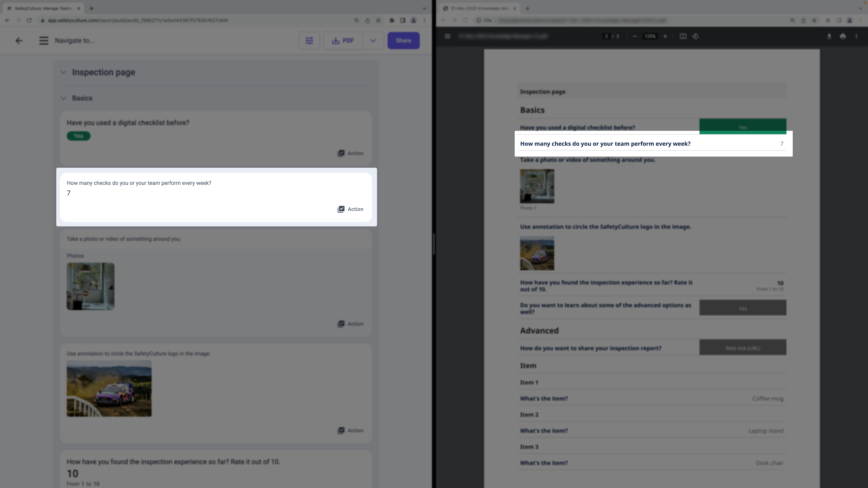Add Action for weekly checks question
This screenshot has width=868, height=488.
(350, 209)
